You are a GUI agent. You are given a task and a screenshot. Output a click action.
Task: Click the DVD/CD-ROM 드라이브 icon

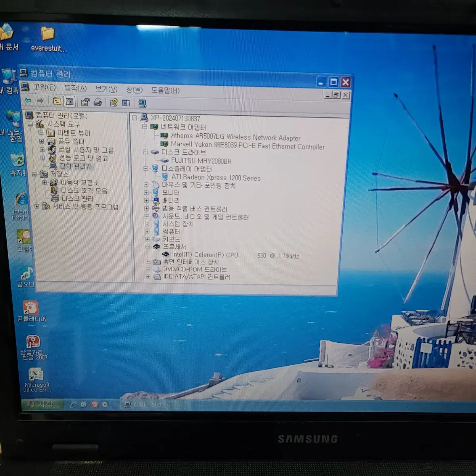tap(157, 269)
